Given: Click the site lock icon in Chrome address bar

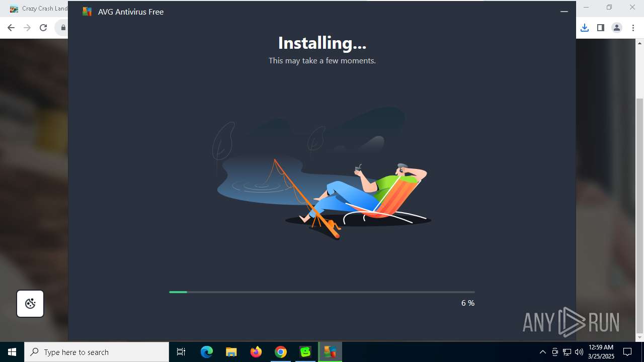Looking at the screenshot, I should [x=63, y=28].
